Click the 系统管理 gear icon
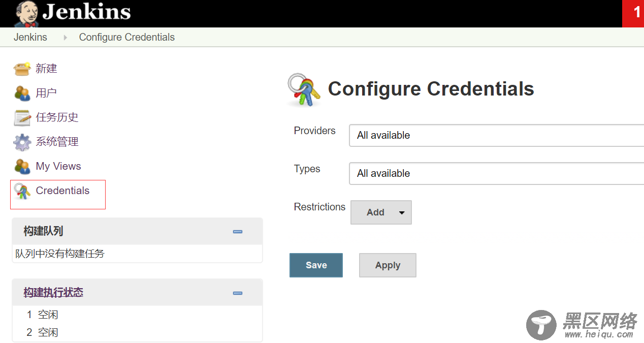The image size is (644, 343). point(22,142)
